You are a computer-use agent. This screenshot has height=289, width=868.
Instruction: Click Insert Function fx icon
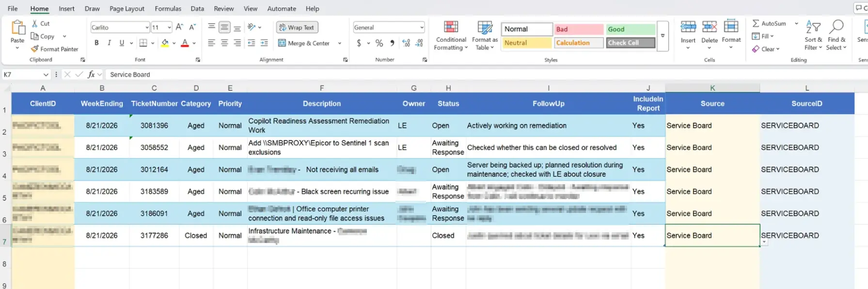pos(91,74)
